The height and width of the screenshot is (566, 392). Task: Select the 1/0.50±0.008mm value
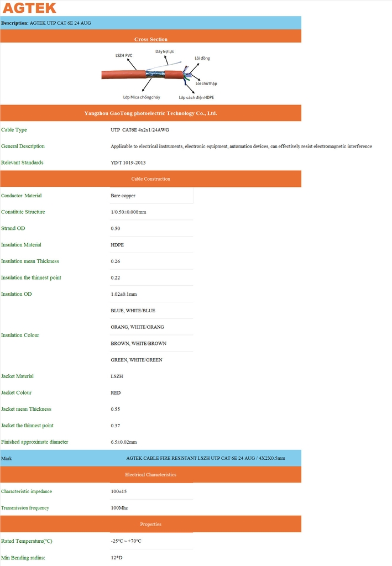pyautogui.click(x=128, y=212)
